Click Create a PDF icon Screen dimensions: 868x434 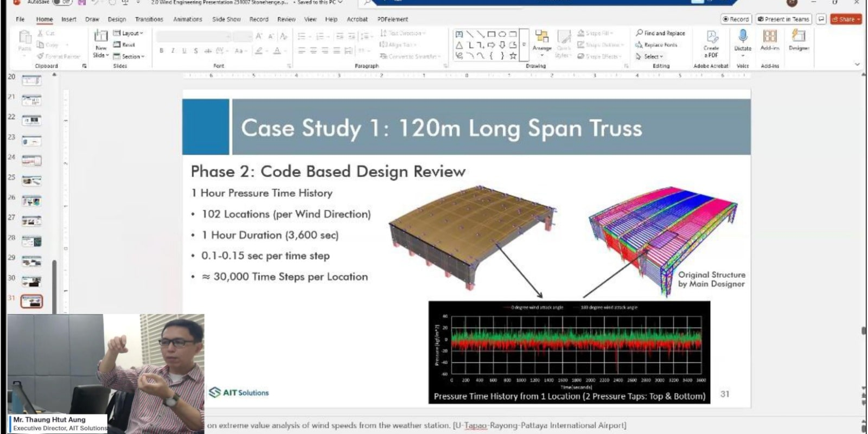click(711, 39)
